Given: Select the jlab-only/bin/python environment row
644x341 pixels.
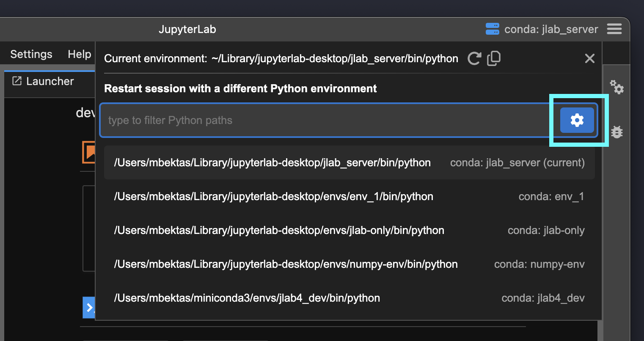Looking at the screenshot, I should [350, 230].
